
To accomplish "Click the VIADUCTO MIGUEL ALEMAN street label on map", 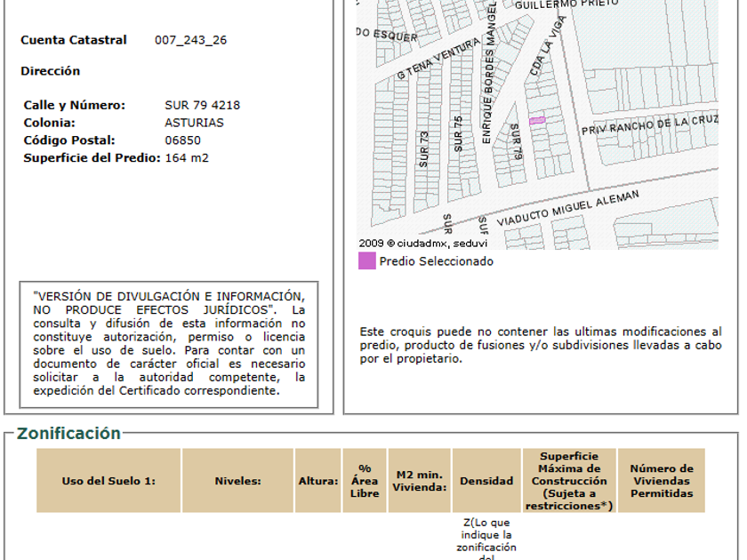I will pos(567,209).
